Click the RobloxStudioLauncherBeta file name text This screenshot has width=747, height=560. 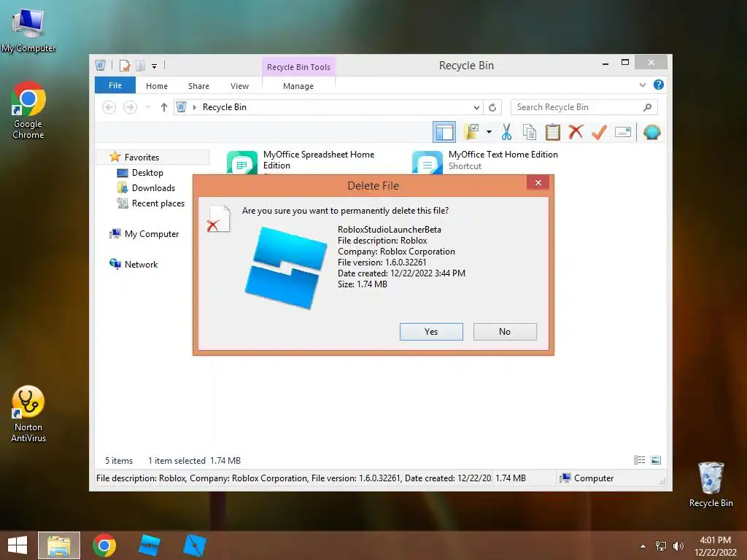coord(390,230)
